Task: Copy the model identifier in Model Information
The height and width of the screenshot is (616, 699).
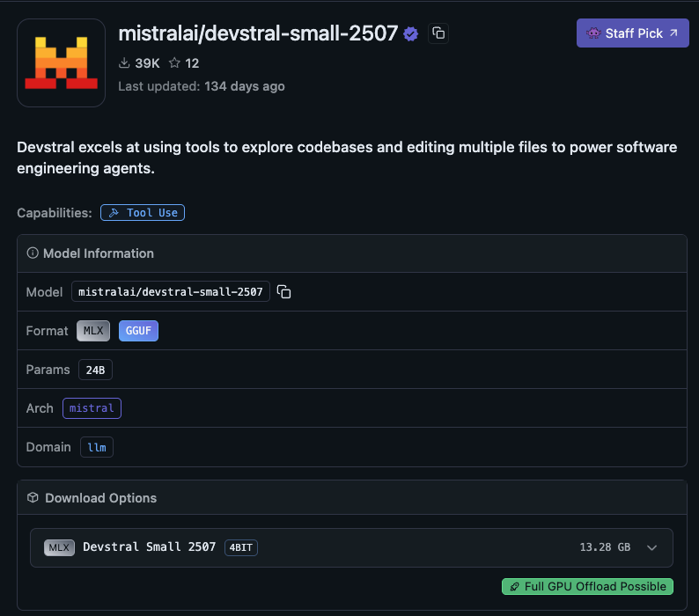Action: coord(284,291)
